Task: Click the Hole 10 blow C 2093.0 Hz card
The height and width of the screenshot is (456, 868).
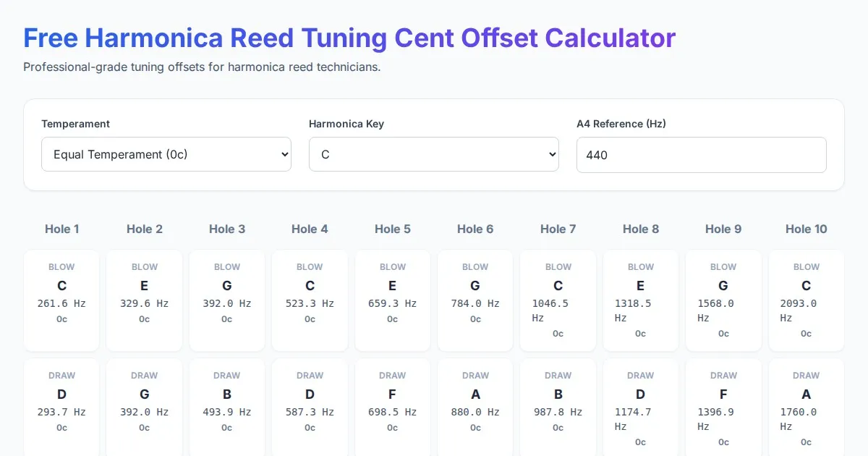Action: (x=806, y=300)
